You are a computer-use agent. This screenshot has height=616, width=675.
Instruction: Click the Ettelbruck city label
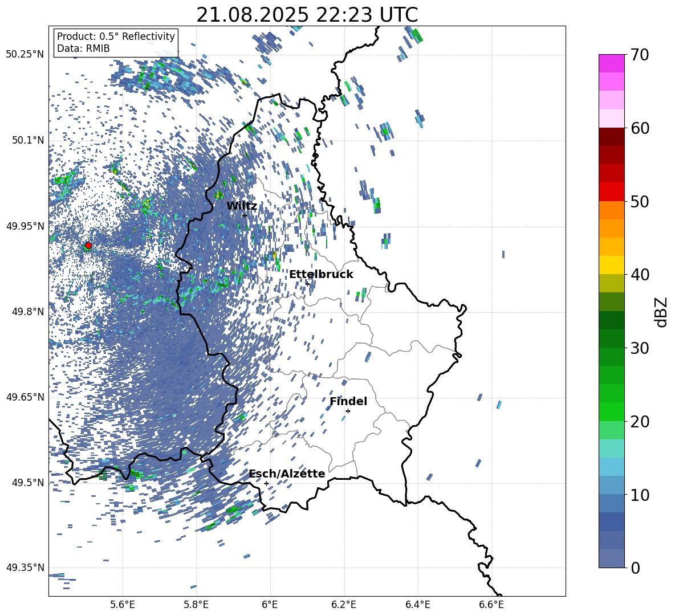[x=321, y=275]
